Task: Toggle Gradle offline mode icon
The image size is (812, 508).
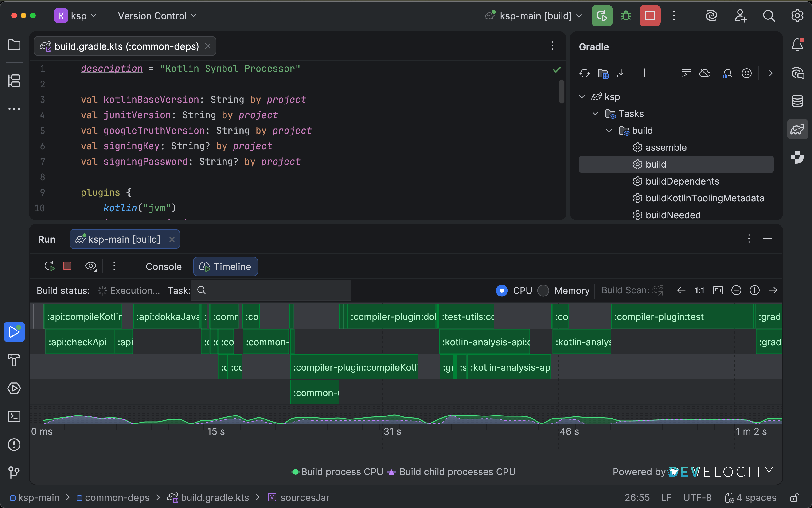Action: 705,73
